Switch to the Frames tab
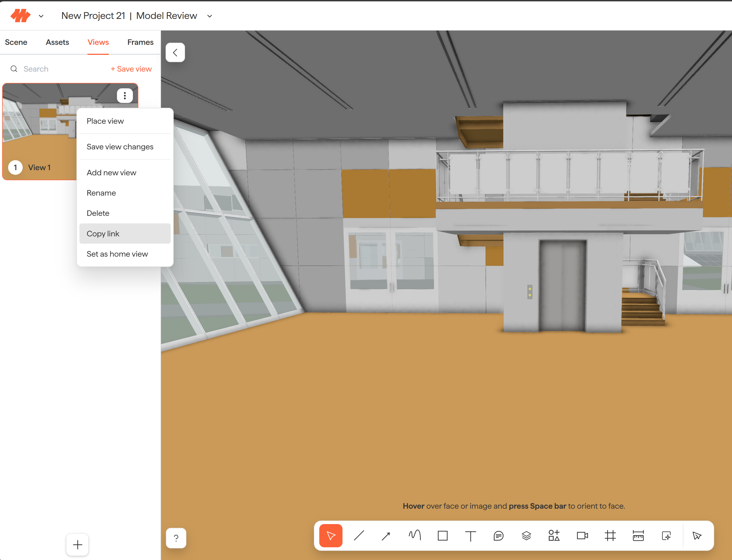Viewport: 732px width, 560px height. (x=140, y=42)
